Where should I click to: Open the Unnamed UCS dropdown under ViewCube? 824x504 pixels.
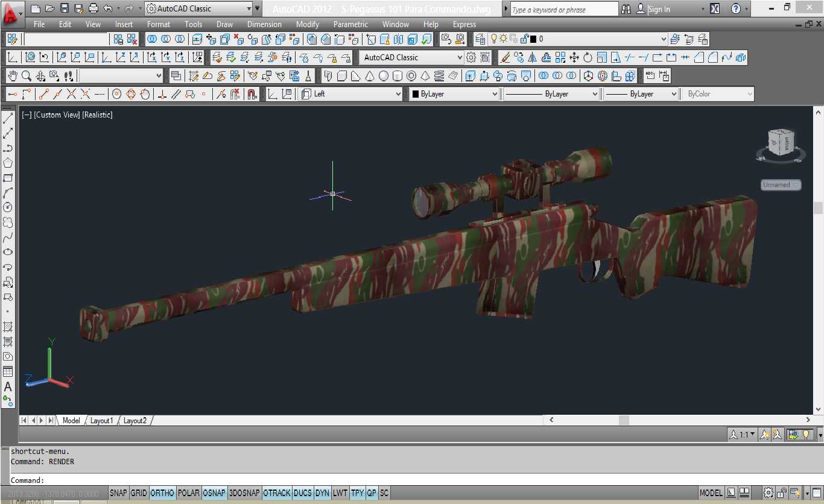[x=781, y=185]
